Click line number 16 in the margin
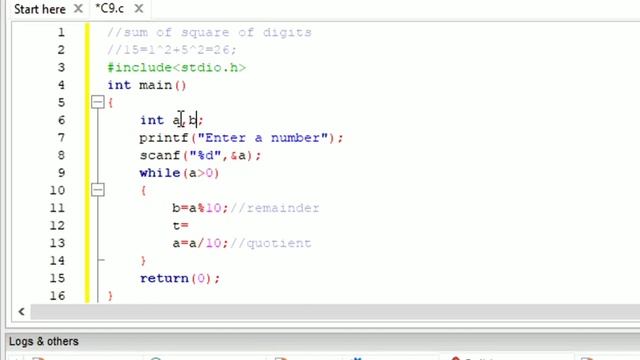 click(x=57, y=296)
